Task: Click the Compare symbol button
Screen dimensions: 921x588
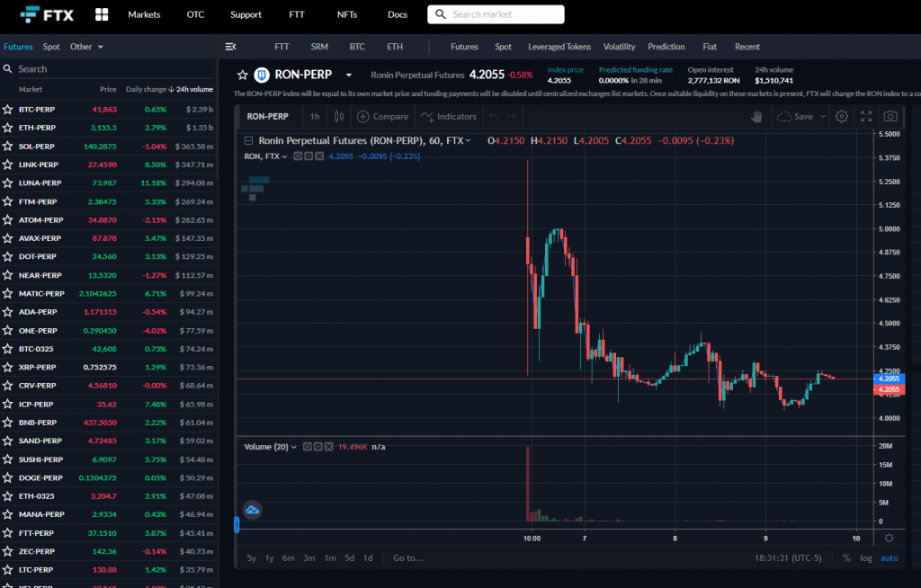Action: pos(382,116)
